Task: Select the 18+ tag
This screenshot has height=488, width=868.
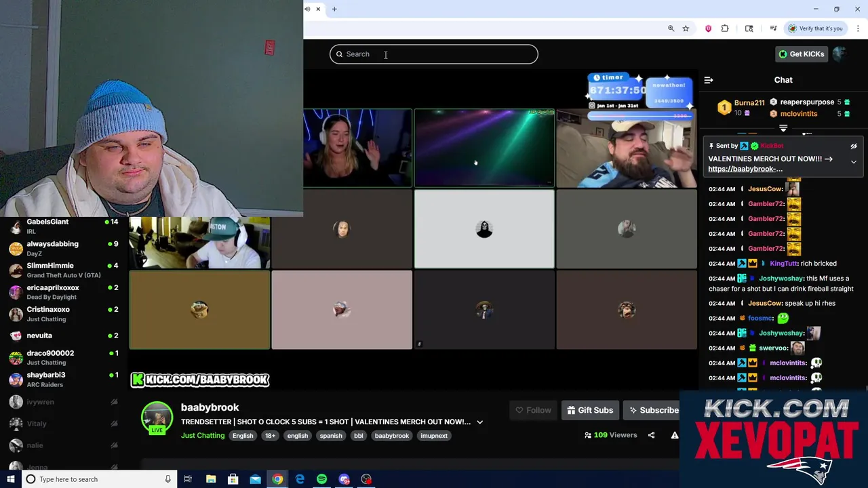Action: (x=270, y=436)
